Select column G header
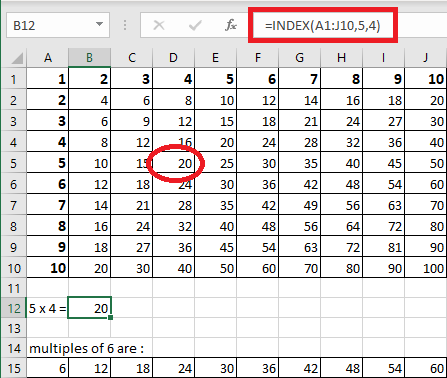This screenshot has height=378, width=447. [x=300, y=58]
